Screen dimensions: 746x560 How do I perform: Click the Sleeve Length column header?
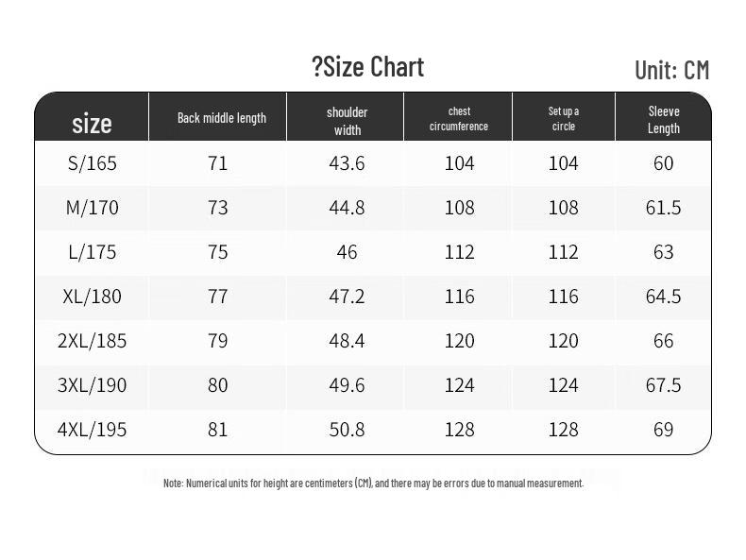point(664,120)
